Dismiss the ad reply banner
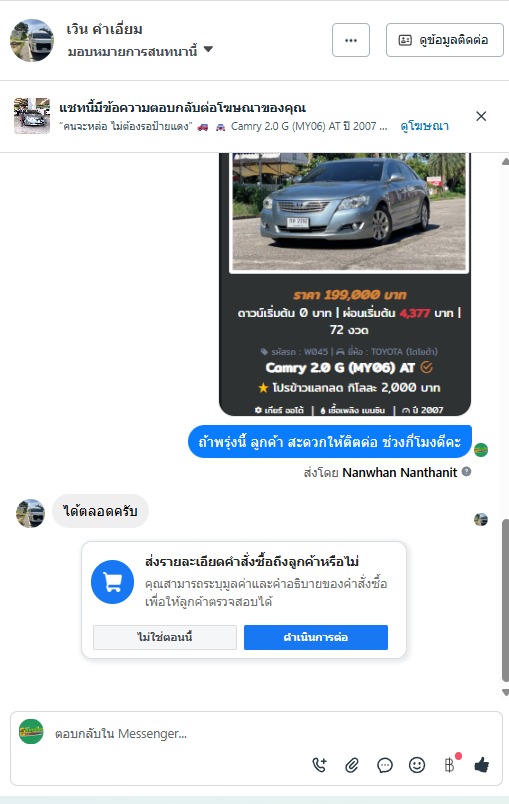Viewport: 509px width, 804px height. 481,116
